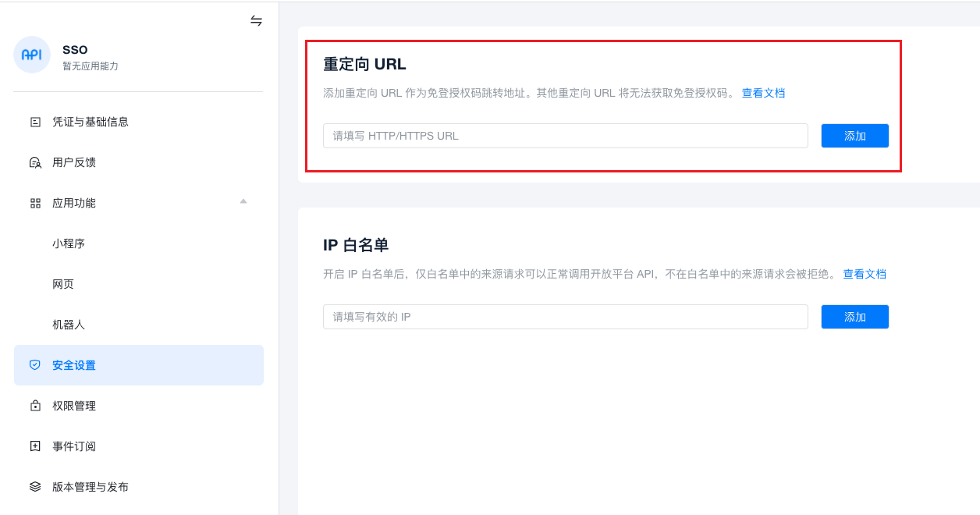Open the 小程序 submenu item

(x=69, y=243)
